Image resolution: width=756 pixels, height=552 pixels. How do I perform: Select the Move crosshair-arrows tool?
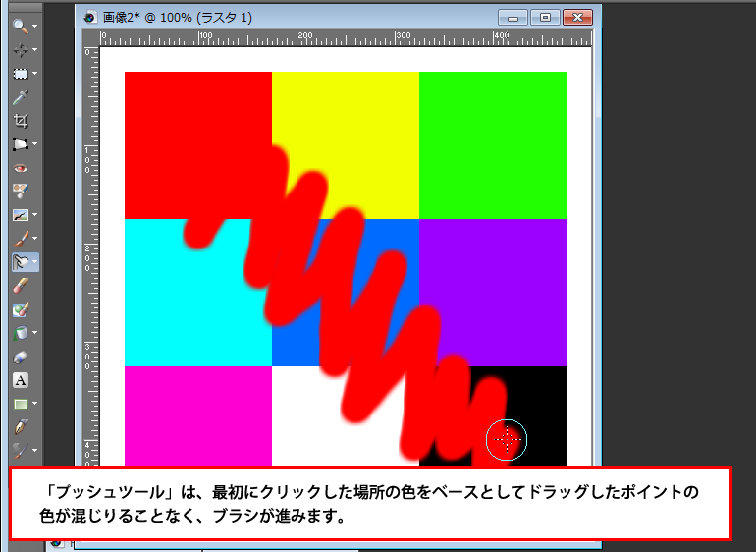click(21, 49)
